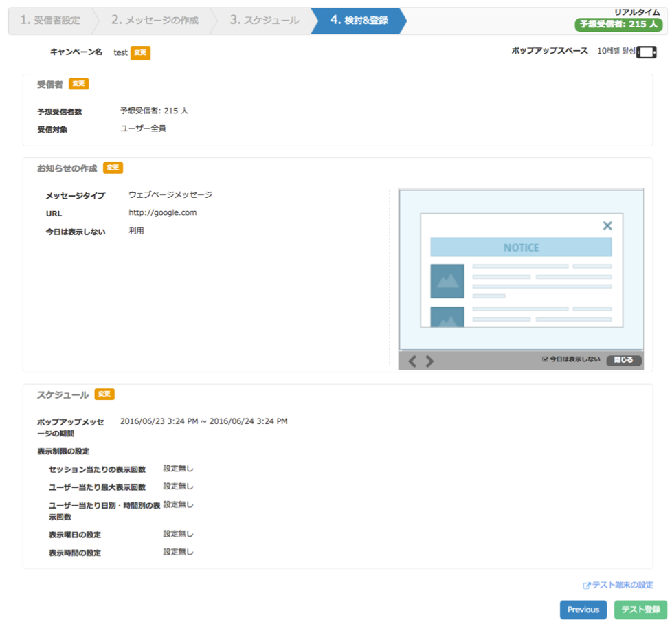Click the left arrow in preview bar

[x=412, y=361]
